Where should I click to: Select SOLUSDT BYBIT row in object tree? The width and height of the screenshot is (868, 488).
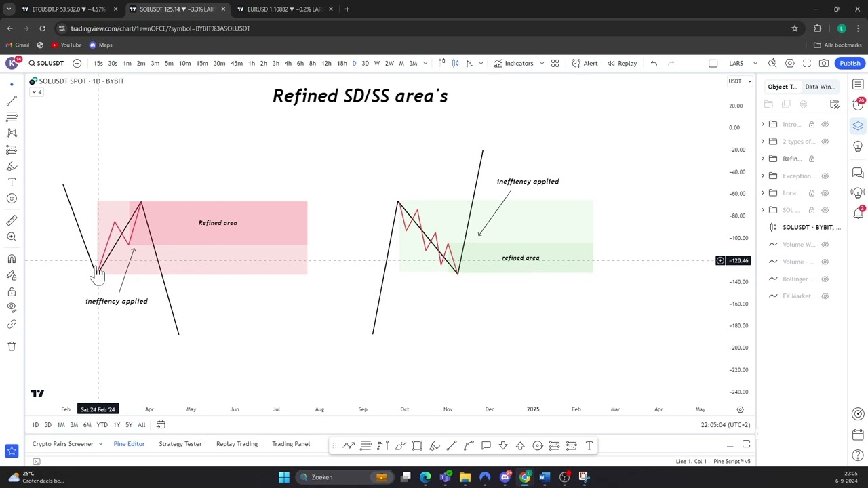[x=803, y=227]
